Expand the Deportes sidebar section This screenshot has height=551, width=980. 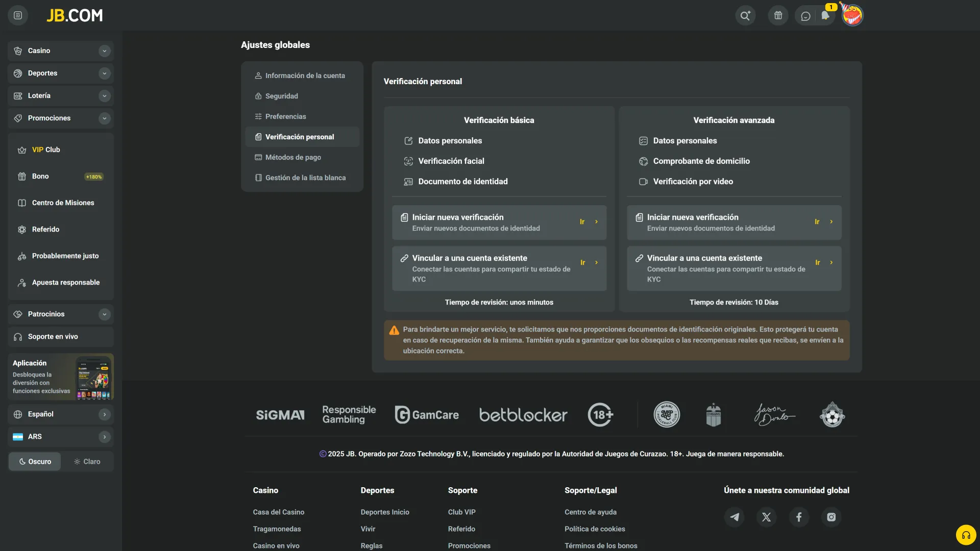[x=104, y=73]
